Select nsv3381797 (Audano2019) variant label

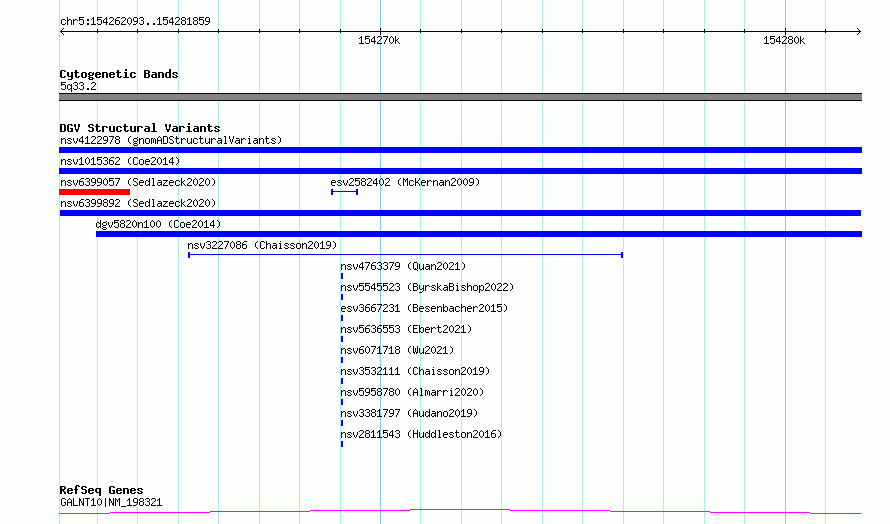[x=409, y=413]
